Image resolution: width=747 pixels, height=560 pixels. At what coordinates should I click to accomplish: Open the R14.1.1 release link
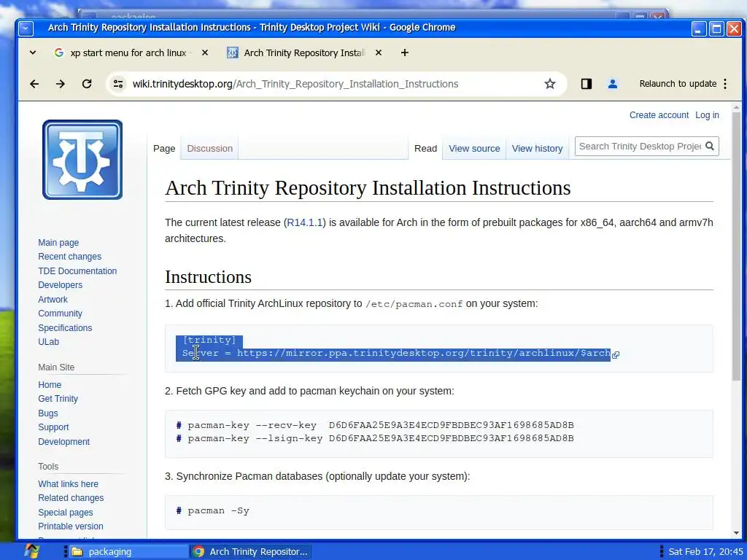[x=305, y=222]
